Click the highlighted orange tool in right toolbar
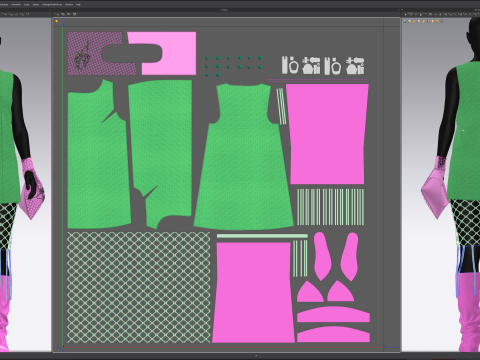 pyautogui.click(x=411, y=14)
